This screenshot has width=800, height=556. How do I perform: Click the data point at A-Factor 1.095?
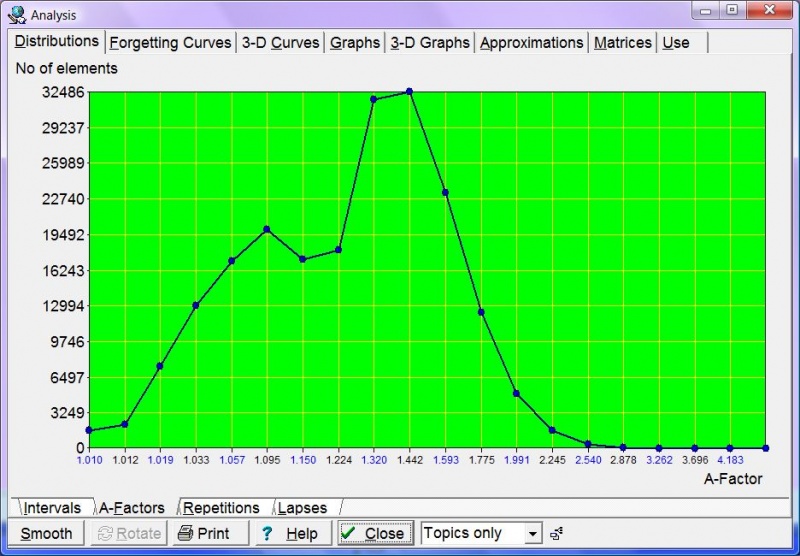[x=266, y=229]
